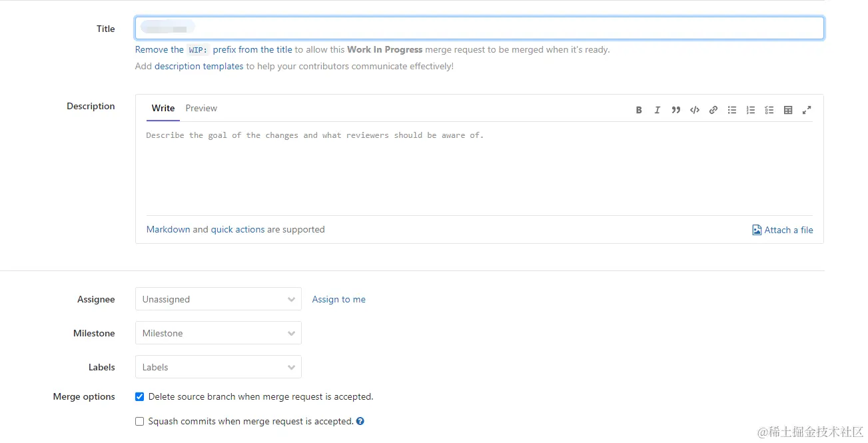Open the Milestone dropdown
The height and width of the screenshot is (443, 868).
click(218, 333)
